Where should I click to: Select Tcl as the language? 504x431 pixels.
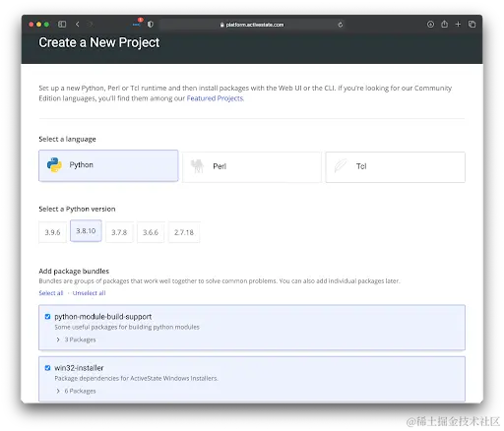[x=395, y=167]
